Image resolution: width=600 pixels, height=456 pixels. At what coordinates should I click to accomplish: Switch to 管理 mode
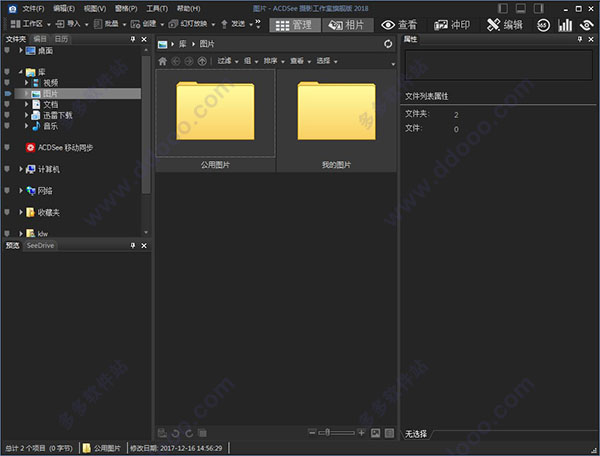click(x=294, y=25)
